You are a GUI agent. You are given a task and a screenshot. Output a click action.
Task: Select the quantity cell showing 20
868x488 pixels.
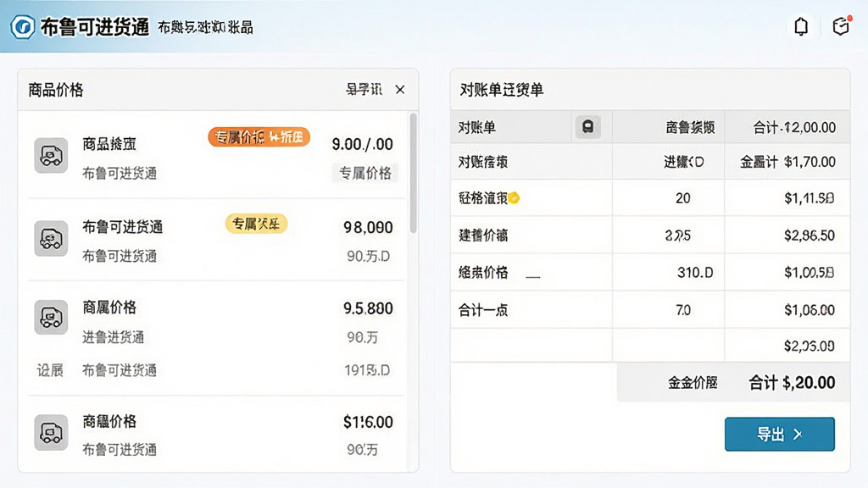pyautogui.click(x=668, y=197)
